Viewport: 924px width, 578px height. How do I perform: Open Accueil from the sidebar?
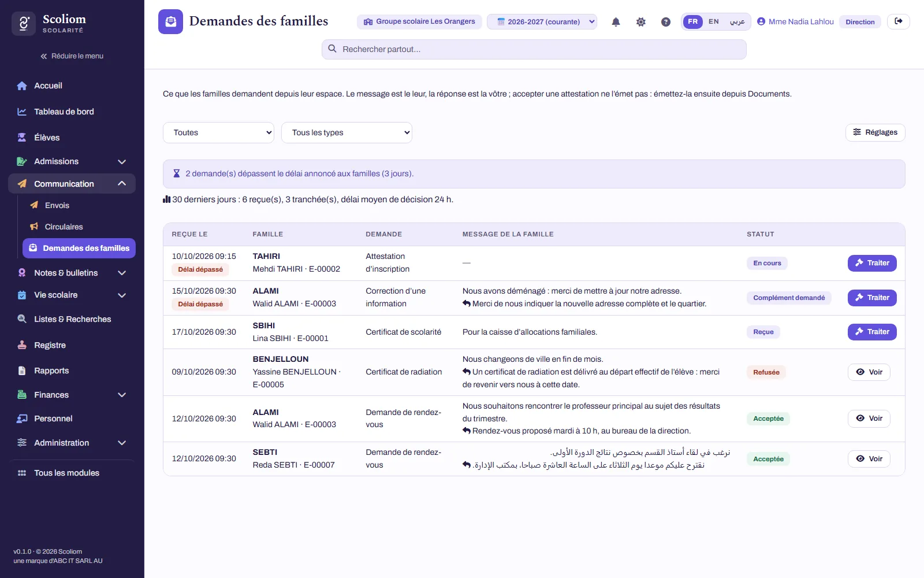click(x=72, y=86)
